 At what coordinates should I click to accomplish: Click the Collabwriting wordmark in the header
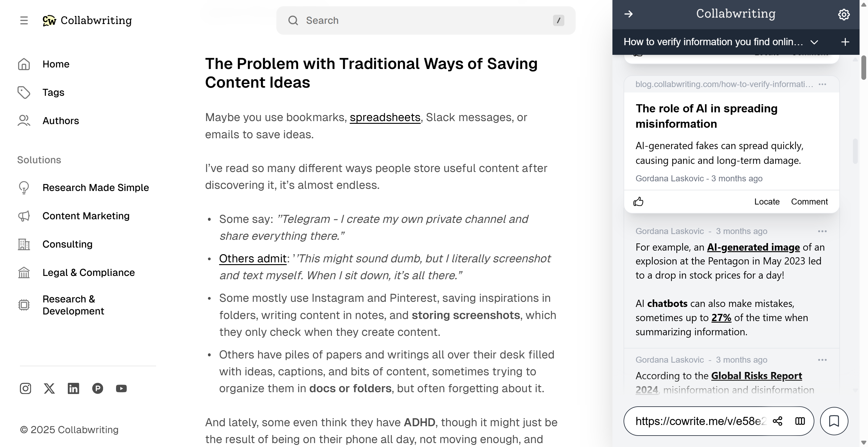tap(96, 20)
